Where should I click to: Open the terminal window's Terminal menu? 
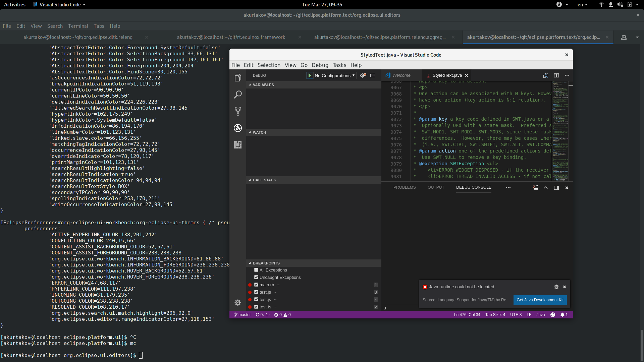pos(78,26)
